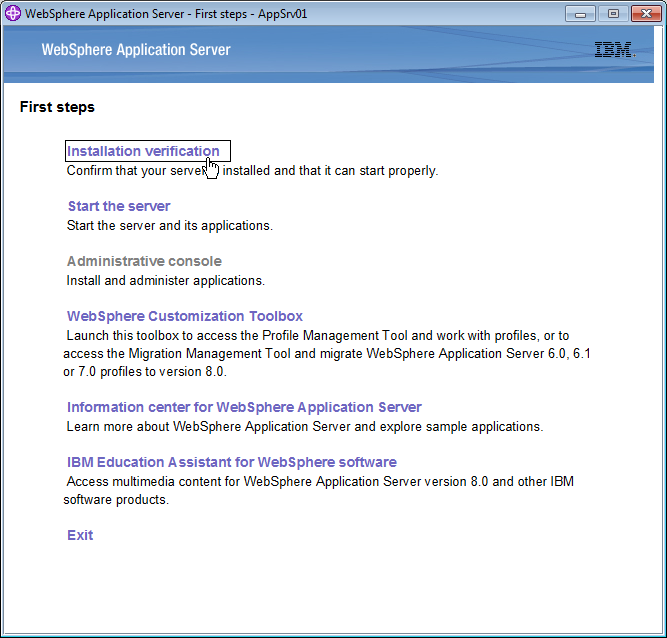Viewport: 667px width, 638px height.
Task: Open the Installation verification link
Action: (x=143, y=151)
